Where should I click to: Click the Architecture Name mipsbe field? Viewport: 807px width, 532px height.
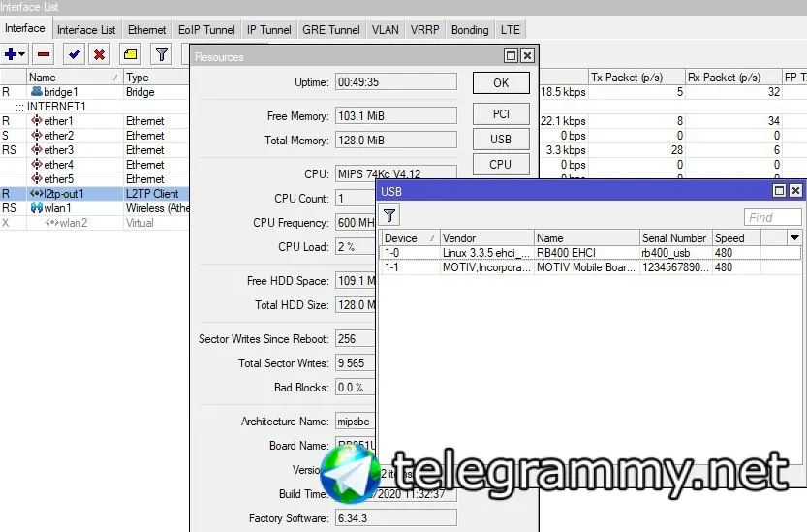click(356, 422)
